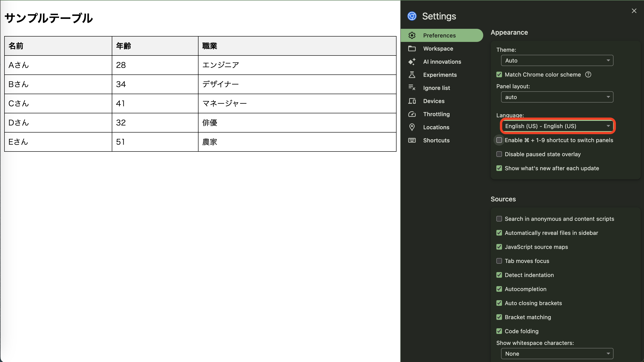Click the Experiments flask icon
Viewport: 644px width, 362px height.
[x=412, y=75]
